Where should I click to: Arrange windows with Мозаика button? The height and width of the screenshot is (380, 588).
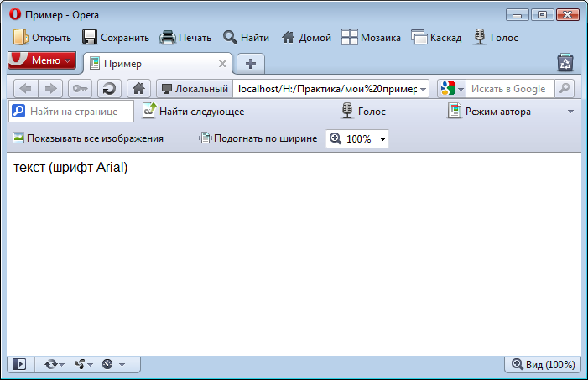coord(371,38)
